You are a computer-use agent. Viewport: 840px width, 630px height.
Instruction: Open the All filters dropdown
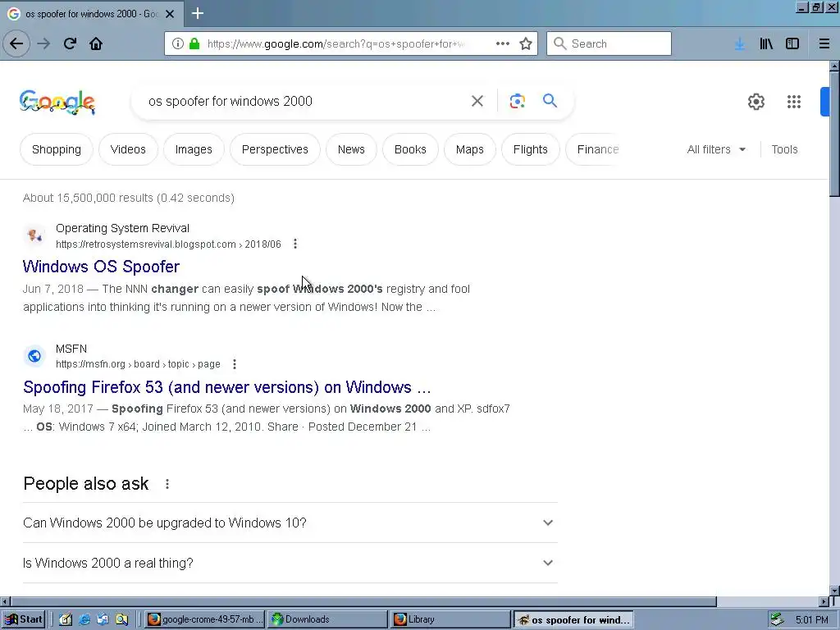pos(716,149)
